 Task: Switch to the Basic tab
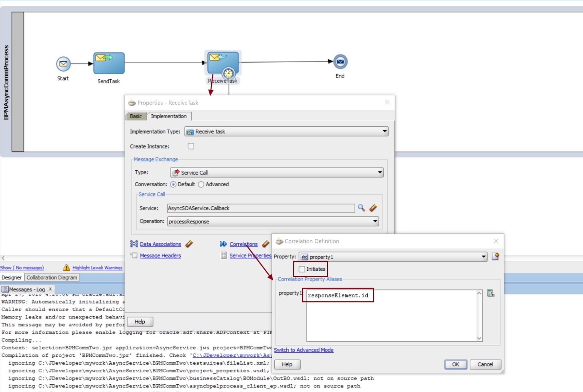point(136,116)
